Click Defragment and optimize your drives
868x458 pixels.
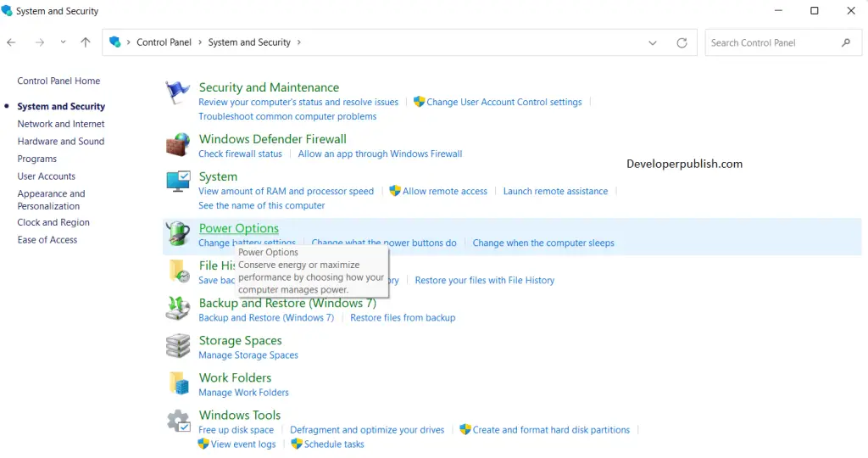[x=367, y=430]
